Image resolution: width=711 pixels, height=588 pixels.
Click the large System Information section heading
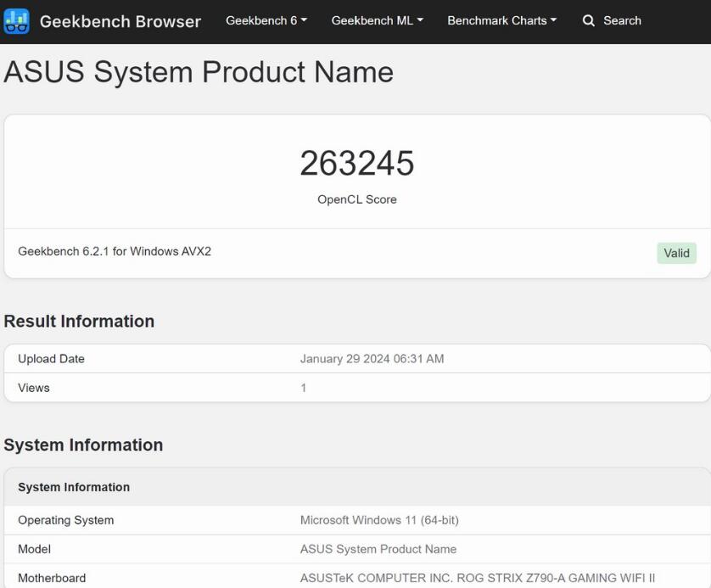pyautogui.click(x=83, y=445)
